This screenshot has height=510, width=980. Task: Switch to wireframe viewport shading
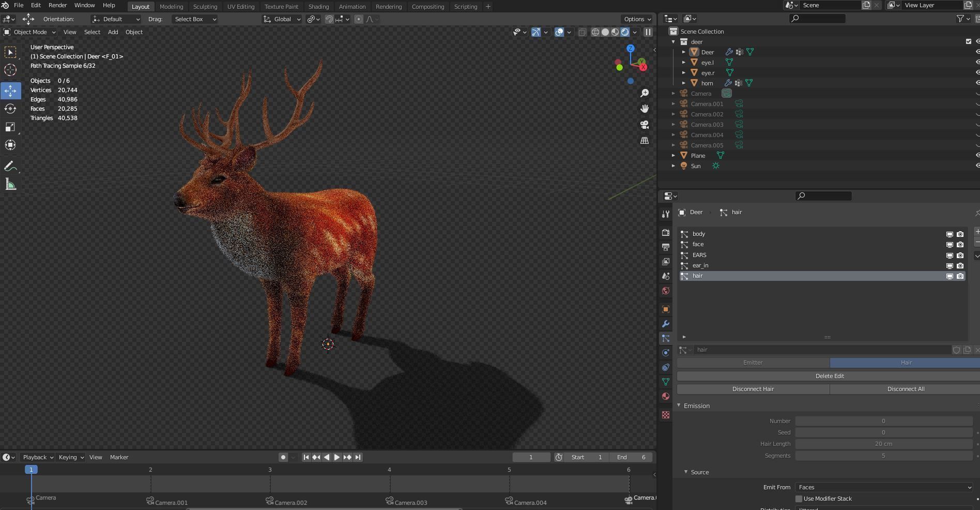(595, 32)
